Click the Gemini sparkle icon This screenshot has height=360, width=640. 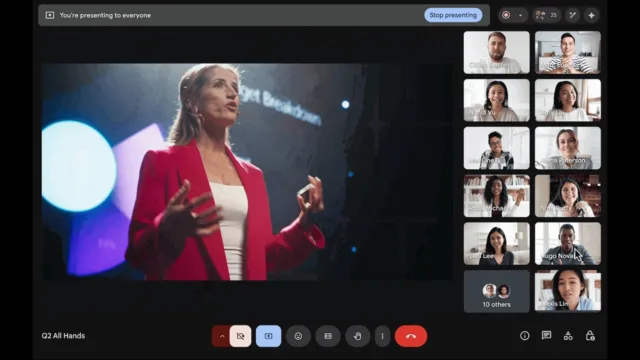click(x=591, y=15)
